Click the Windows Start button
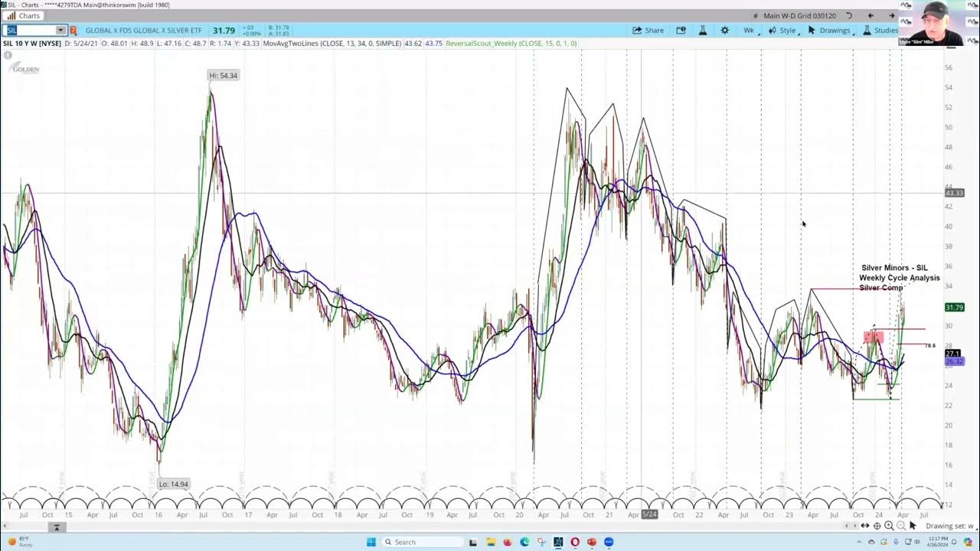 [371, 542]
